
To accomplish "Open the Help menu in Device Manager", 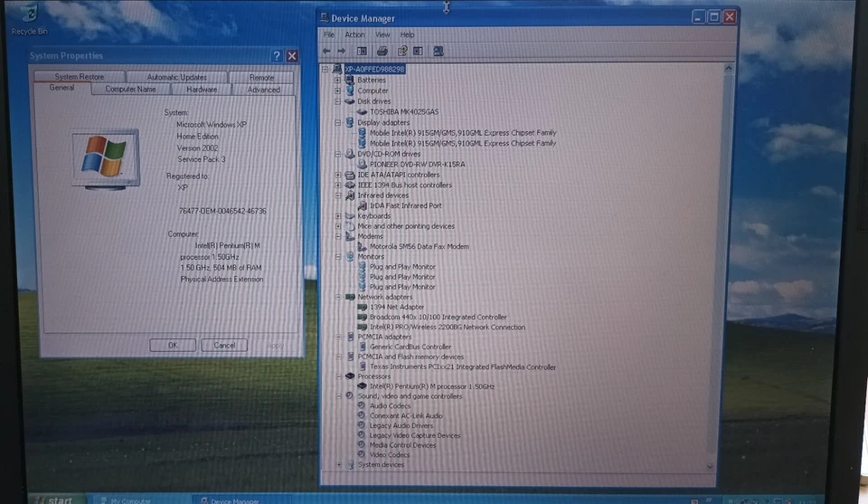I will coord(408,34).
